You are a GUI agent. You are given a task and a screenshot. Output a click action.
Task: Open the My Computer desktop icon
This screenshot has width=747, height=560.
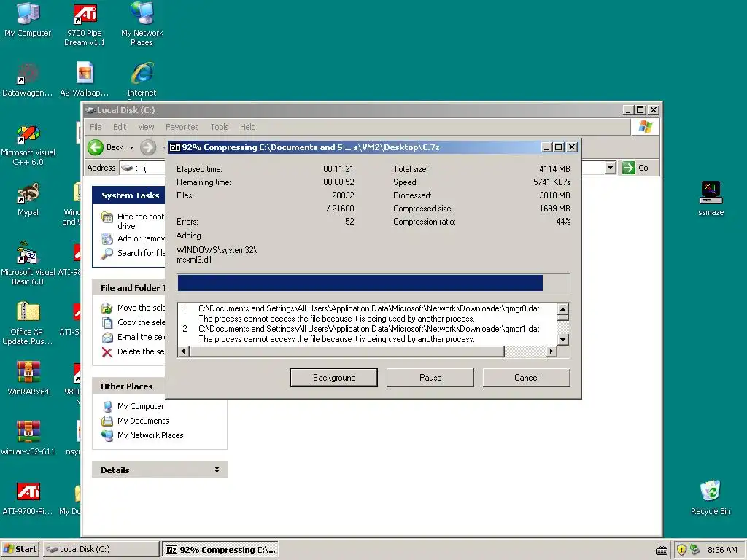28,19
